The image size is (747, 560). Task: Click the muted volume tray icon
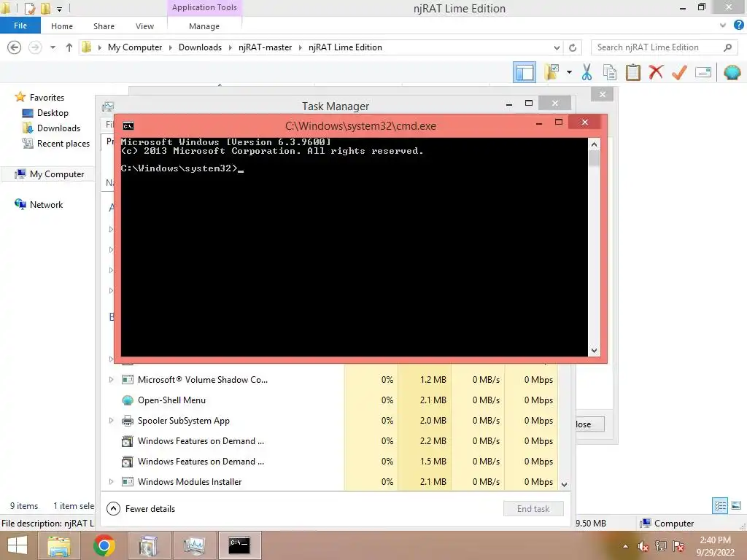tap(643, 547)
